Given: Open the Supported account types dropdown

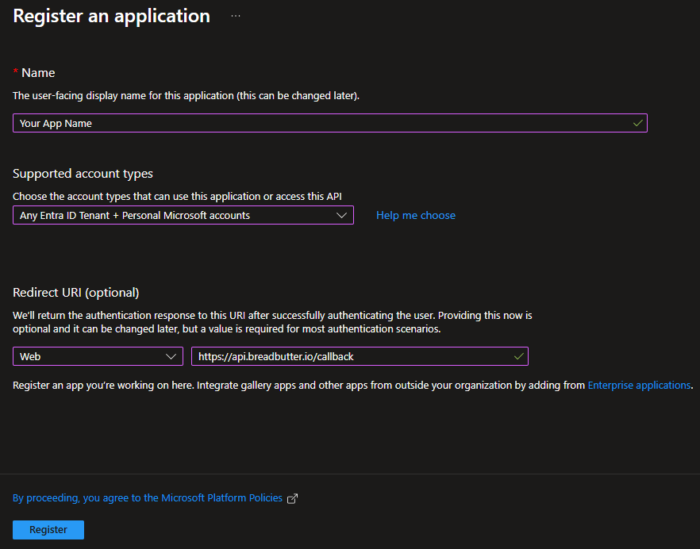Looking at the screenshot, I should (182, 215).
